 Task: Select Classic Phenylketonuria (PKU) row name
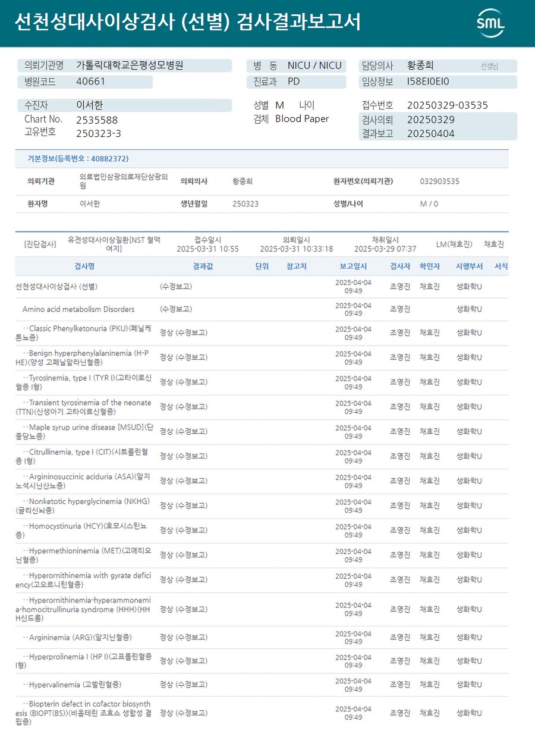coord(83,333)
